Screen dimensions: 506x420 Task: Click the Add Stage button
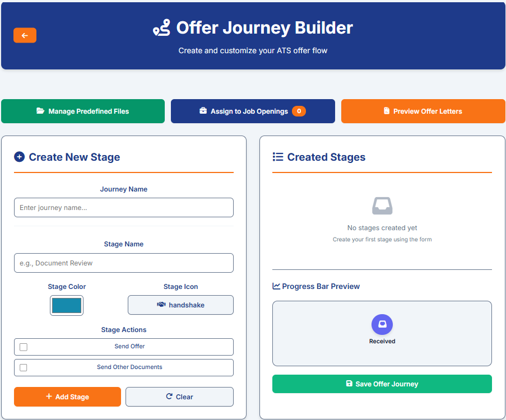pyautogui.click(x=67, y=397)
